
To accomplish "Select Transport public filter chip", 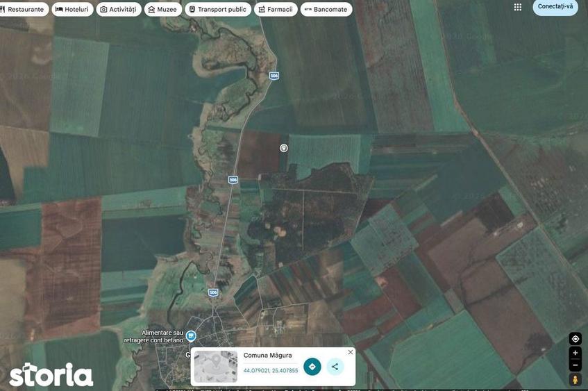I will pyautogui.click(x=218, y=10).
